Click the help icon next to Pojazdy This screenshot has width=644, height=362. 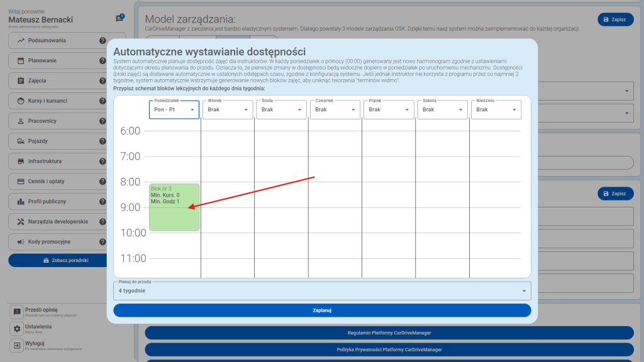pyautogui.click(x=103, y=141)
